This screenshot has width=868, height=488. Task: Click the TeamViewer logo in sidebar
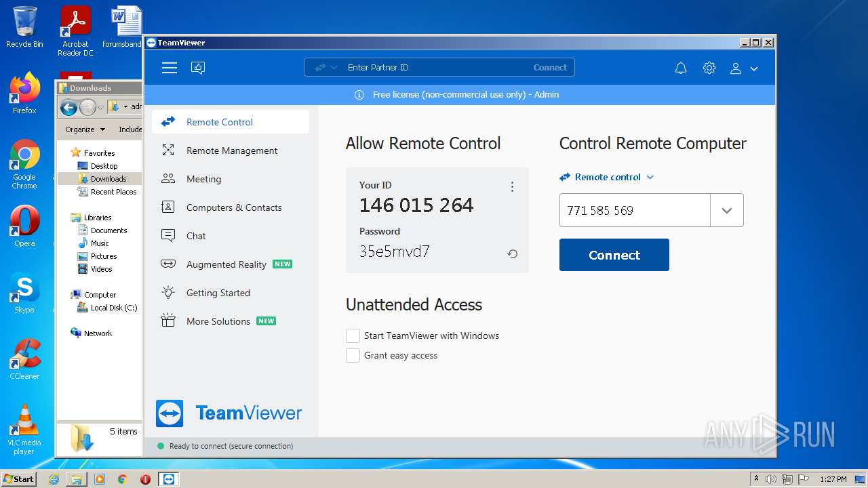[229, 413]
